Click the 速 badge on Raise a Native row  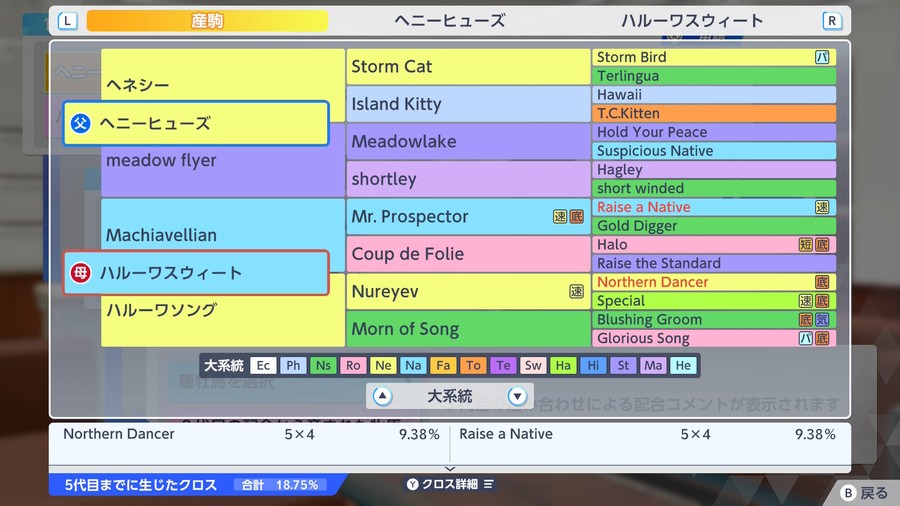tap(822, 207)
